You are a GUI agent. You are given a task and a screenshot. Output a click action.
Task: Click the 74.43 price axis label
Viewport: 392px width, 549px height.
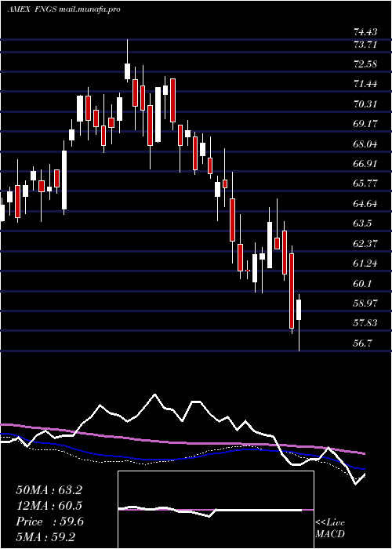[x=365, y=32]
